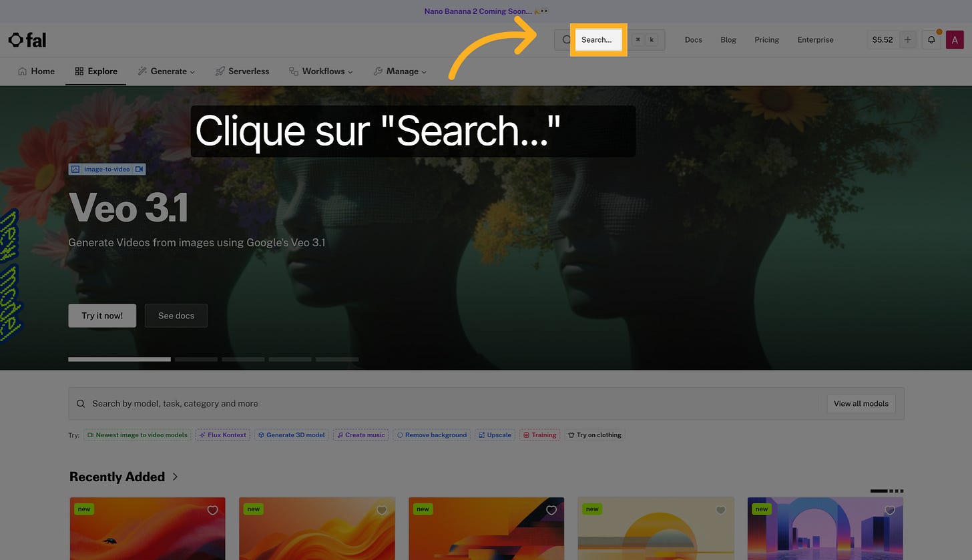Select the Remove background chip icon
Viewport: 972px width, 560px height.
coord(400,435)
